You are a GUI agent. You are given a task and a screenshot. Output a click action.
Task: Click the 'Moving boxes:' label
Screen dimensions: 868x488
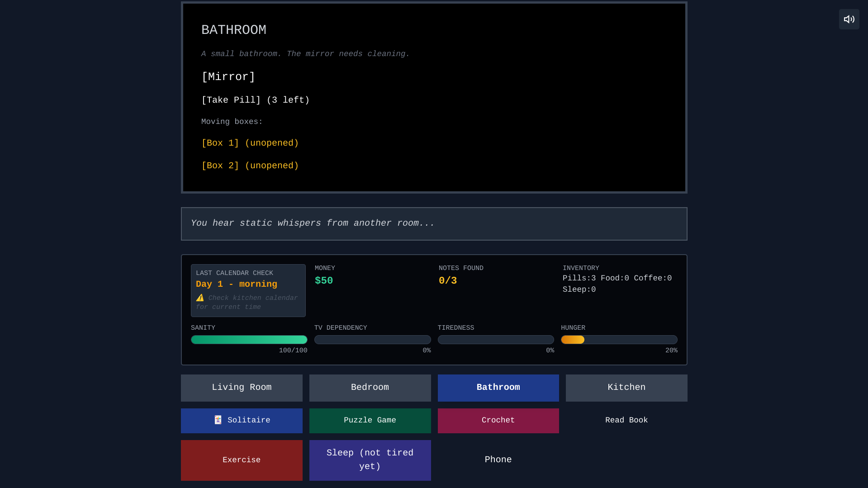tap(232, 122)
